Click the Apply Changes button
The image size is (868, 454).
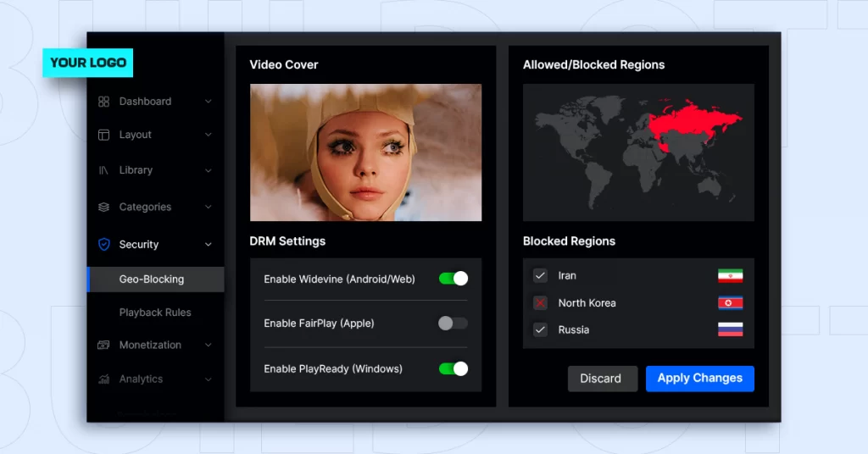pos(699,379)
